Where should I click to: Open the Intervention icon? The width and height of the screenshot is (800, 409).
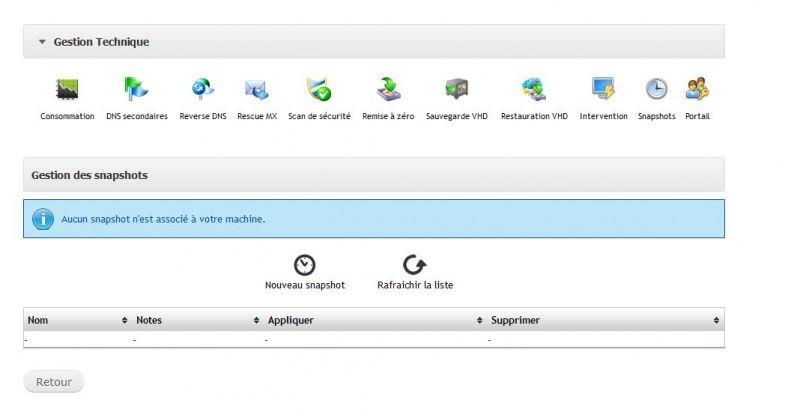[x=603, y=91]
